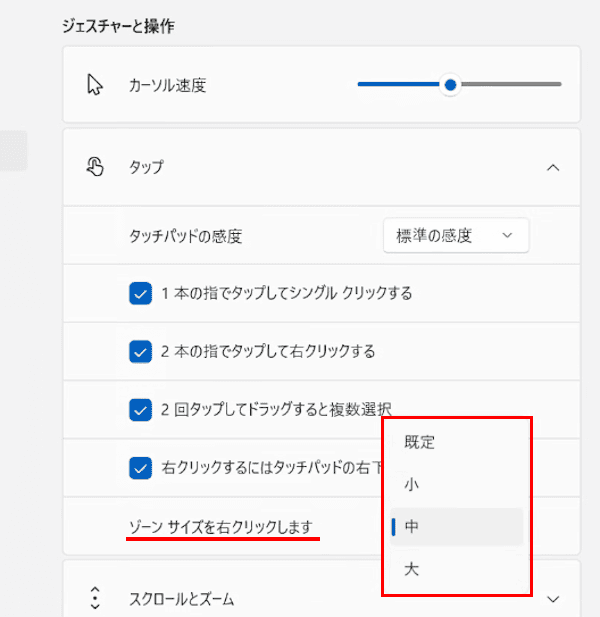Open the 標準の感度 sensitivity dropdown
The image size is (600, 617).
pyautogui.click(x=456, y=235)
